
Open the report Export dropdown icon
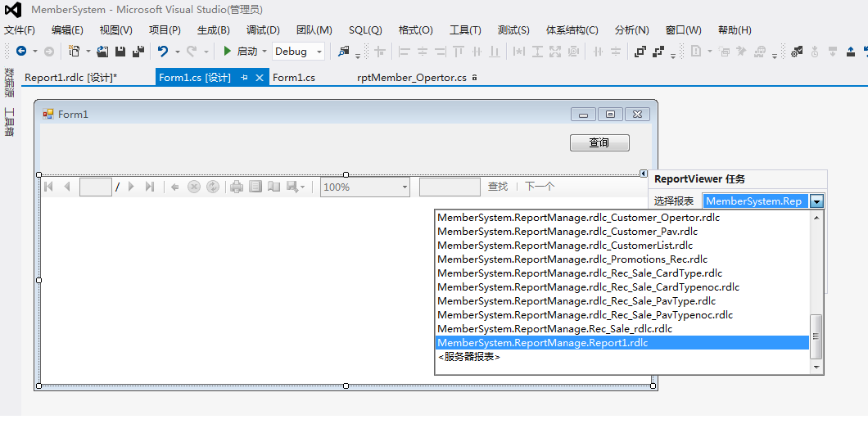coord(295,187)
